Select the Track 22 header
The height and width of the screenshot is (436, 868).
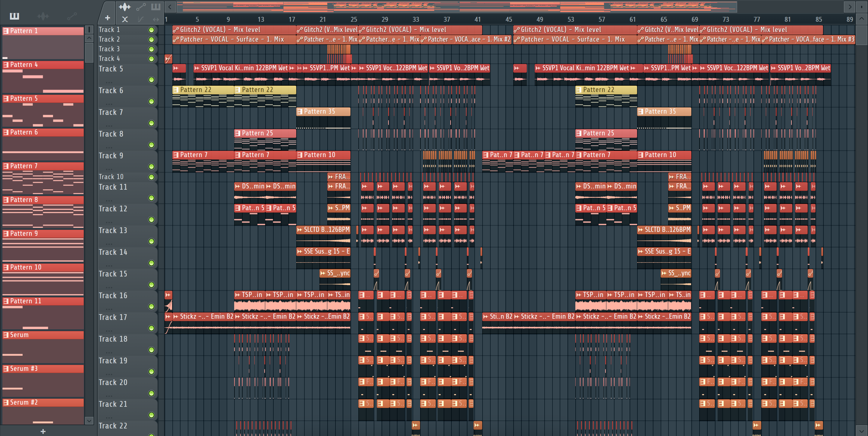pyautogui.click(x=127, y=428)
